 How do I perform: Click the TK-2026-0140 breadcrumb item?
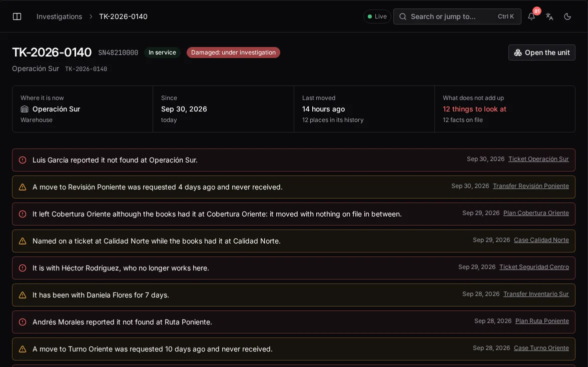pyautogui.click(x=124, y=16)
